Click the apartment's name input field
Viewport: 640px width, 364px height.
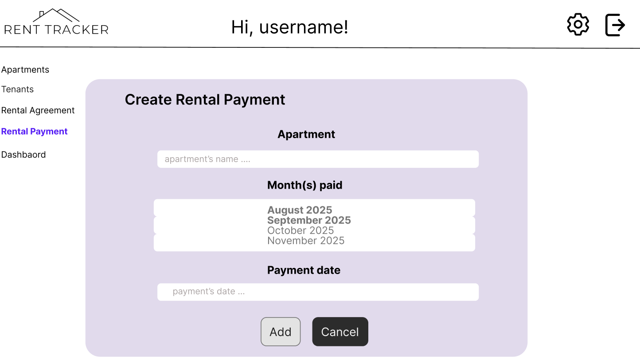pyautogui.click(x=318, y=159)
